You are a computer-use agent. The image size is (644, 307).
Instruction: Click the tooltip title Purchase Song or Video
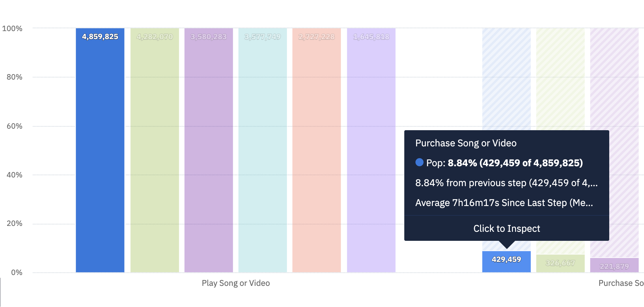466,143
